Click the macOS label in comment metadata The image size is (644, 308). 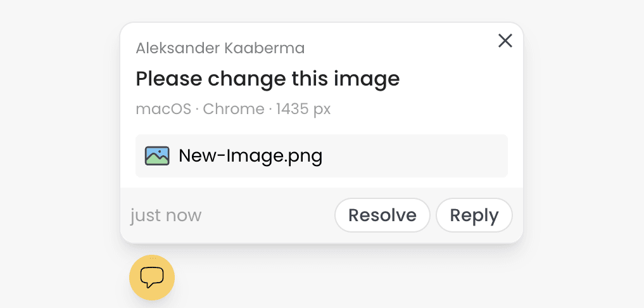[163, 109]
